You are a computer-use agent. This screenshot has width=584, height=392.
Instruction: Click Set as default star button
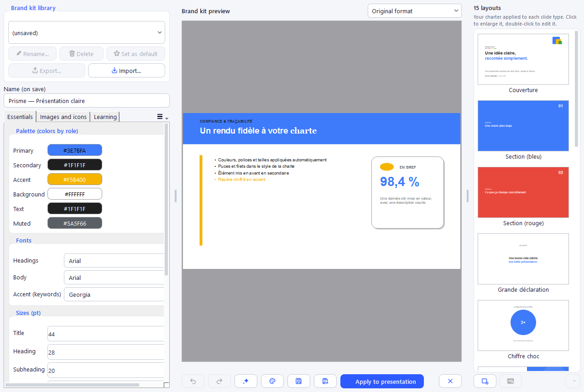click(136, 54)
